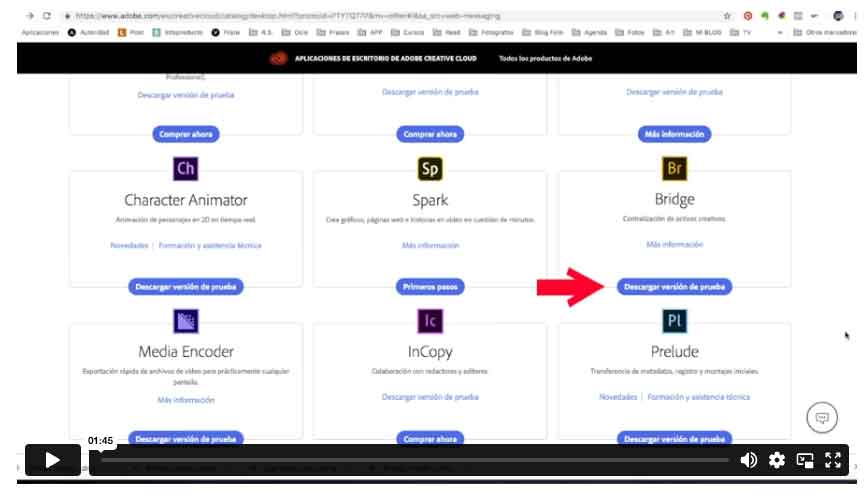
Task: Click Más información under Media Encoder
Action: tap(185, 400)
